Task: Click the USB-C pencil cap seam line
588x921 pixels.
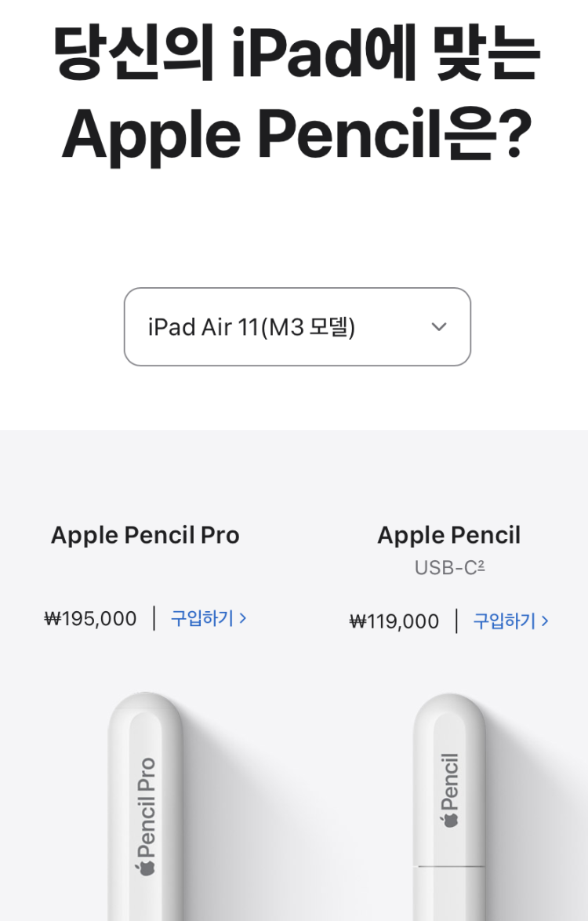Action: pos(450,866)
